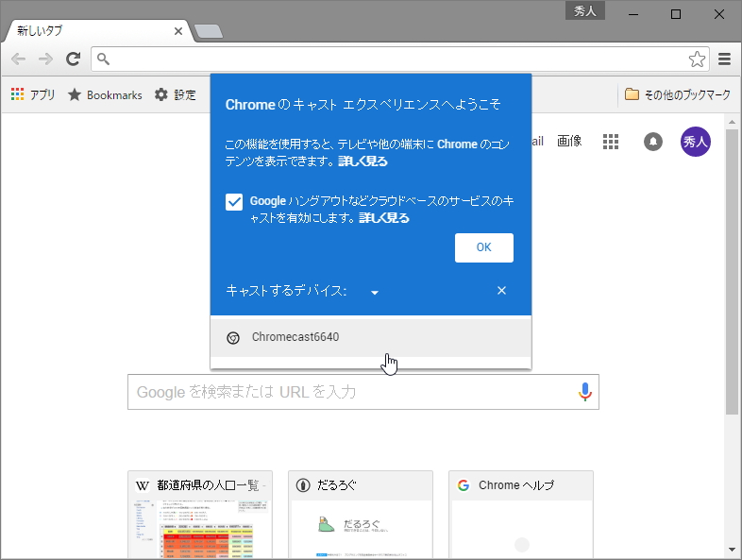Open 設定 from the bookmarks bar
The image size is (742, 560).
pos(175,94)
